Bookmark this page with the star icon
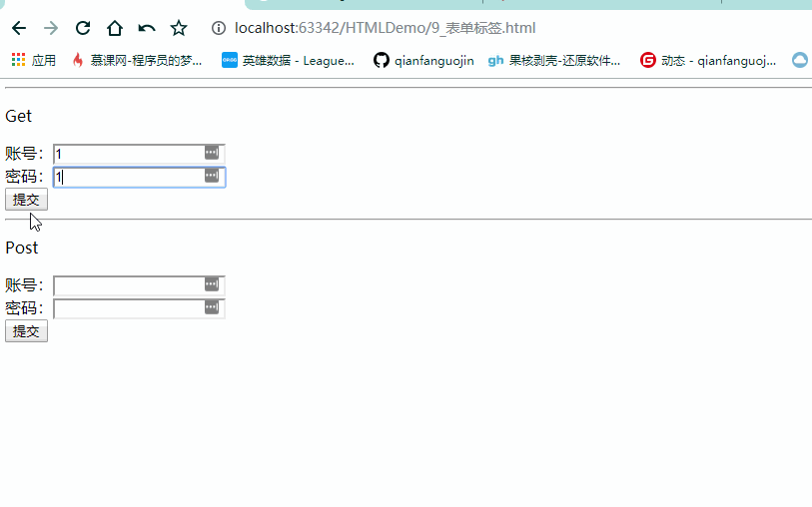Image resolution: width=812 pixels, height=507 pixels. 179,28
